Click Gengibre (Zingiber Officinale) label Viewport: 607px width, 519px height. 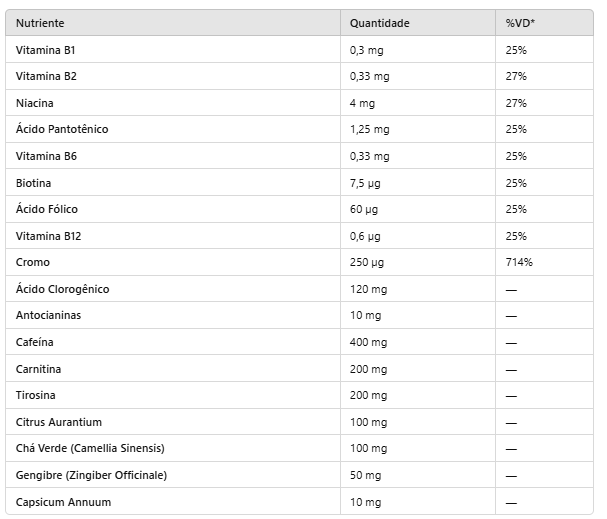point(91,475)
